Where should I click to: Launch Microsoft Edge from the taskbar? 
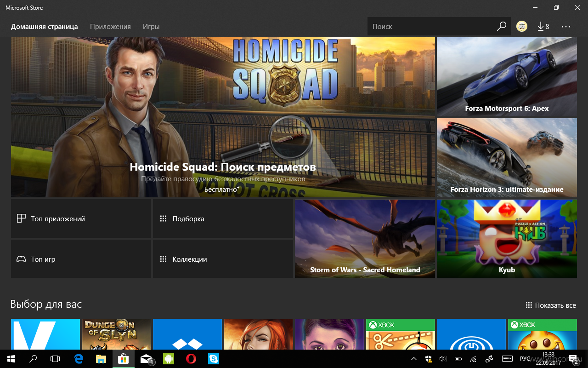[79, 358]
